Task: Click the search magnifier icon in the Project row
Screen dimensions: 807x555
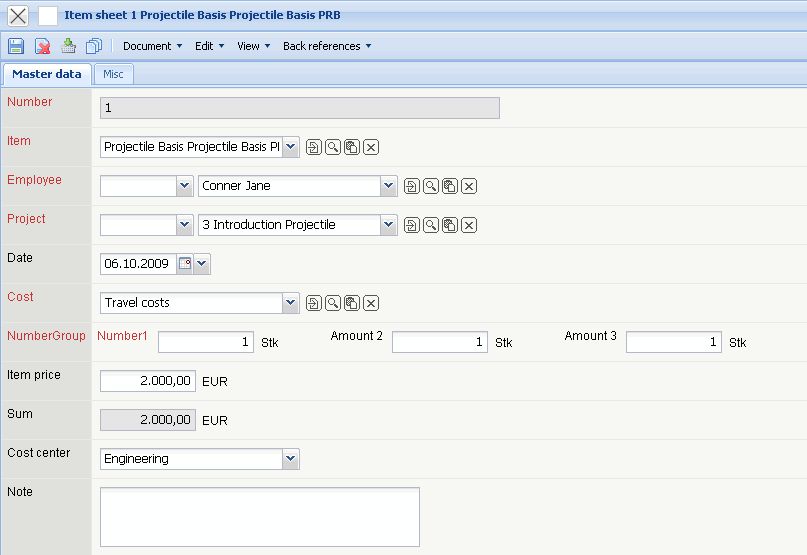Action: pyautogui.click(x=430, y=225)
